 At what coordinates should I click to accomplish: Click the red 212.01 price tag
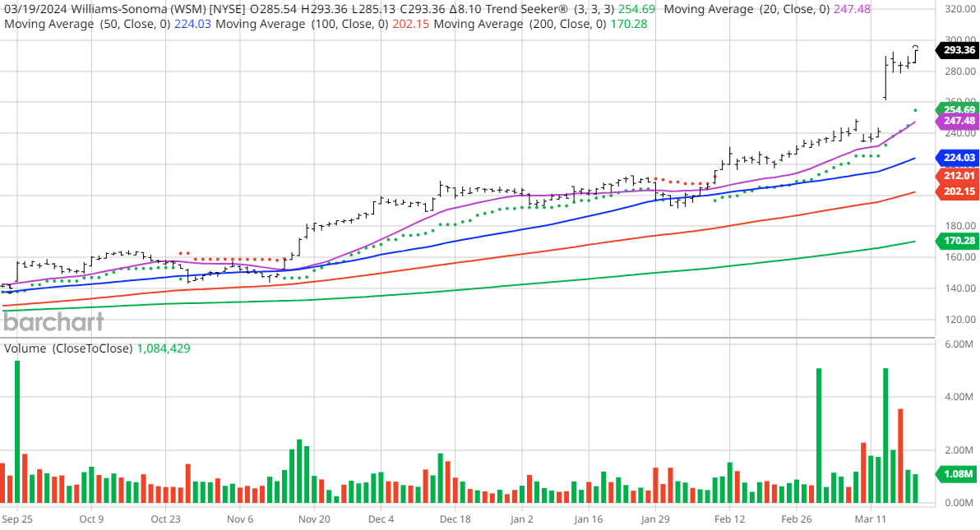coord(958,175)
